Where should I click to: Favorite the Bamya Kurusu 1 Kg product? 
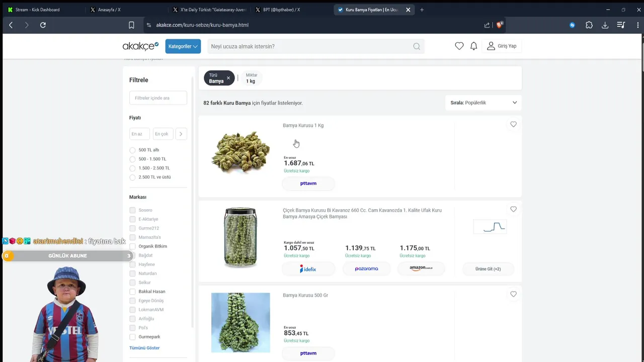513,124
